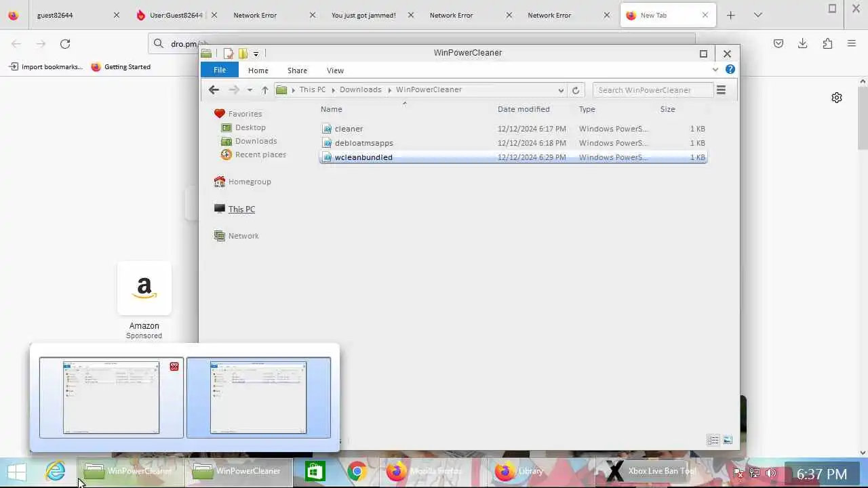This screenshot has height=488, width=868.
Task: Open Explorer Help with the blue question icon
Action: tap(730, 69)
